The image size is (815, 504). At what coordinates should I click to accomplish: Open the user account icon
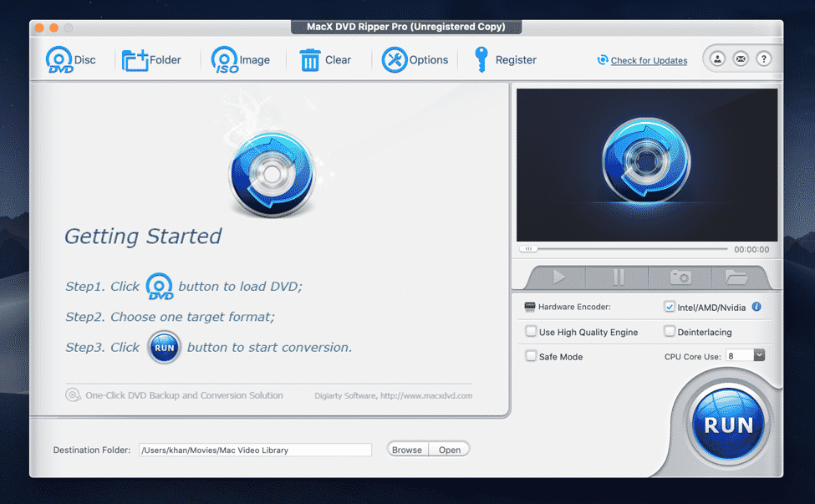tap(717, 59)
